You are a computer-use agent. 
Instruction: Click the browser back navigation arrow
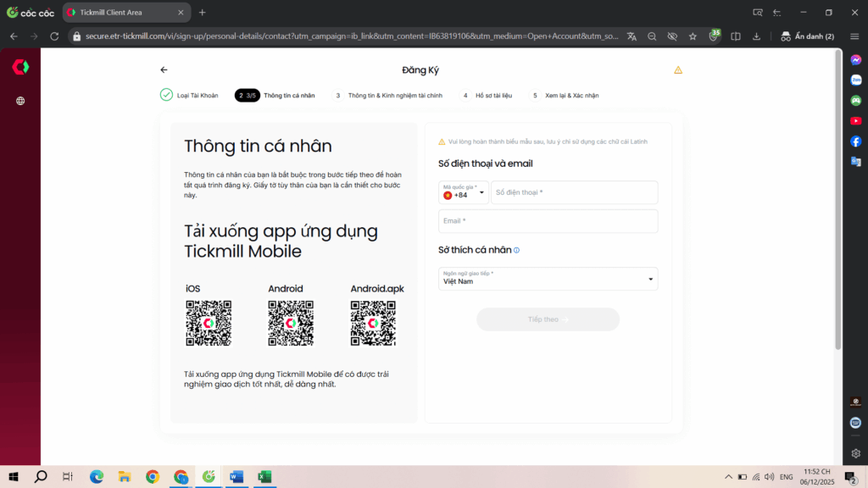click(14, 36)
